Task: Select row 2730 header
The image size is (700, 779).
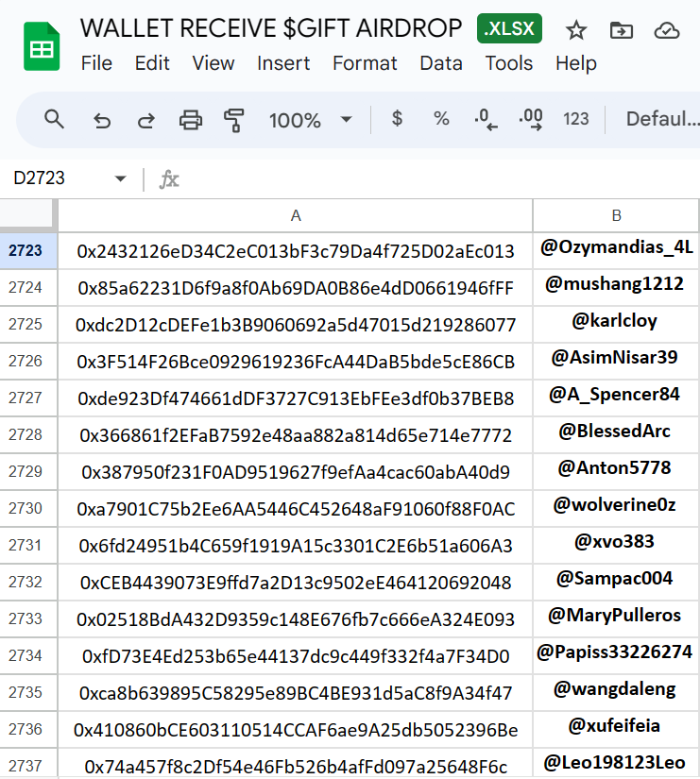Action: (x=29, y=508)
